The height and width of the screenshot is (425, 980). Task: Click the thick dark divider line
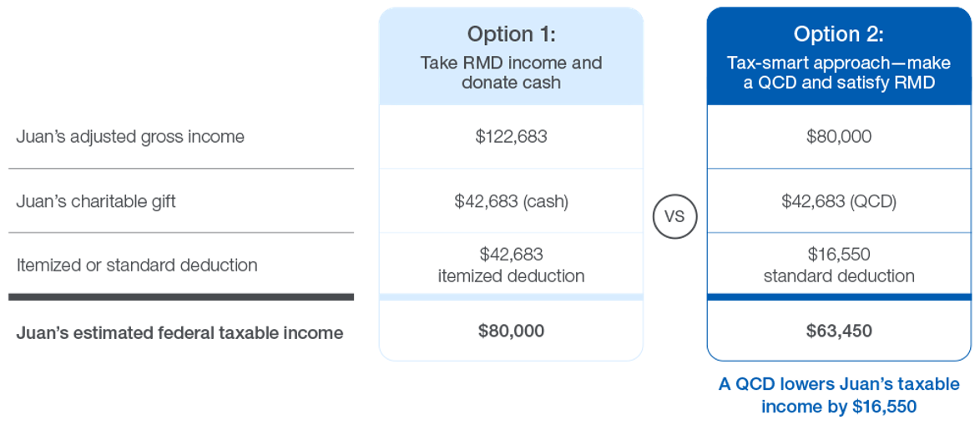coord(181,297)
